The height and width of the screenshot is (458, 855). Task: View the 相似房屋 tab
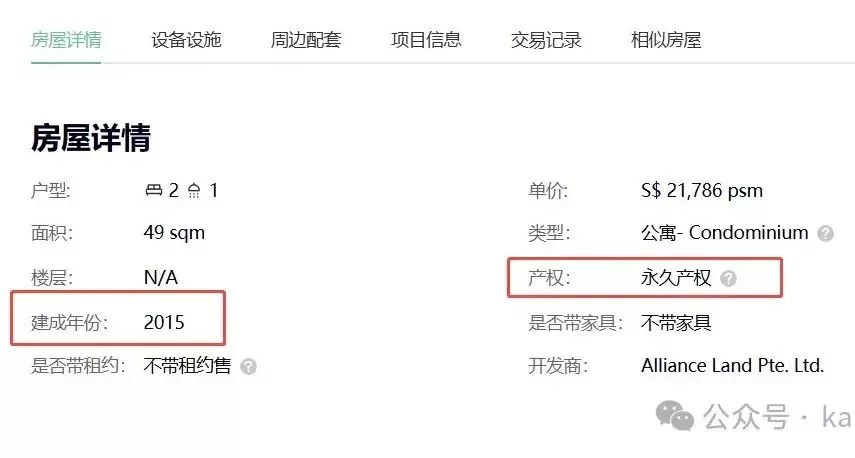pos(666,40)
